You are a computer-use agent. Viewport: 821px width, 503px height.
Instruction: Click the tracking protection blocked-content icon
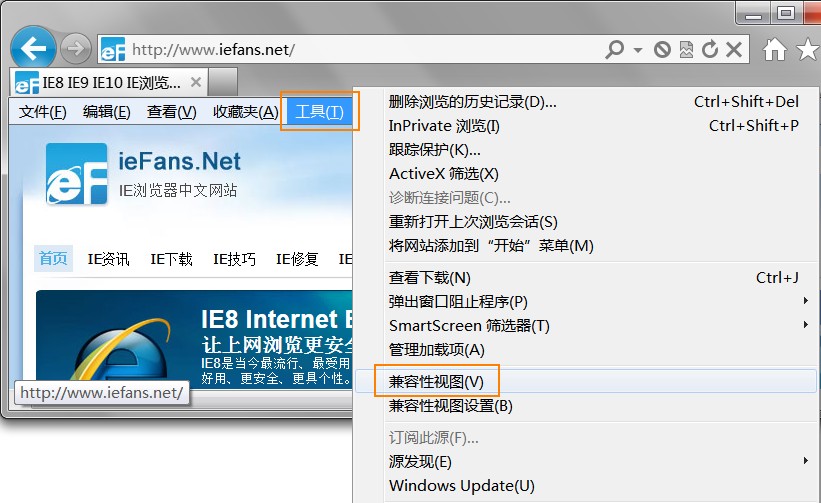point(662,50)
